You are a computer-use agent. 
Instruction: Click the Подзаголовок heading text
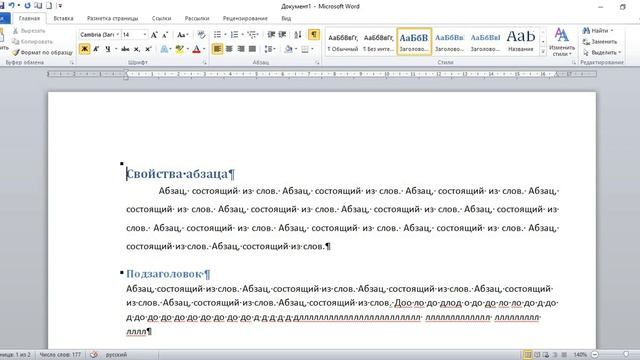point(164,274)
